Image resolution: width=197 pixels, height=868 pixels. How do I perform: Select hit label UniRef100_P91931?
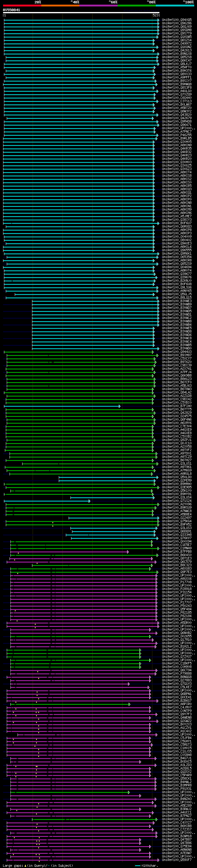[x=177, y=789]
